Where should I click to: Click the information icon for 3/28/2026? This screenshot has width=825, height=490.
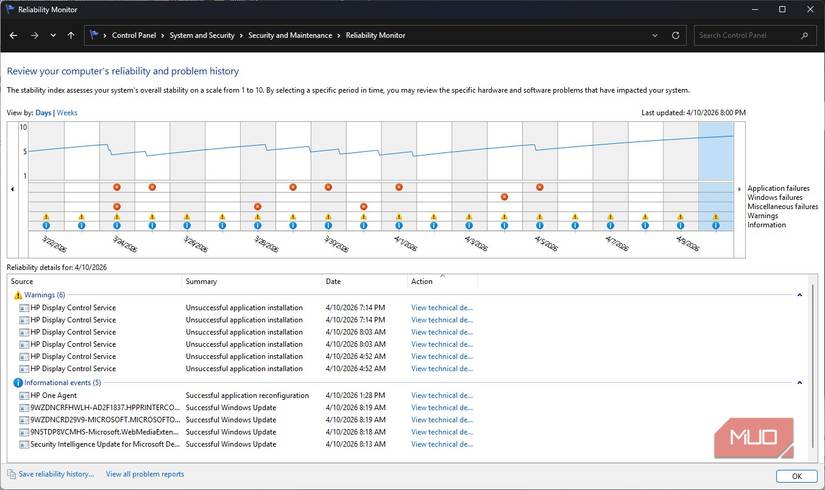(x=257, y=225)
